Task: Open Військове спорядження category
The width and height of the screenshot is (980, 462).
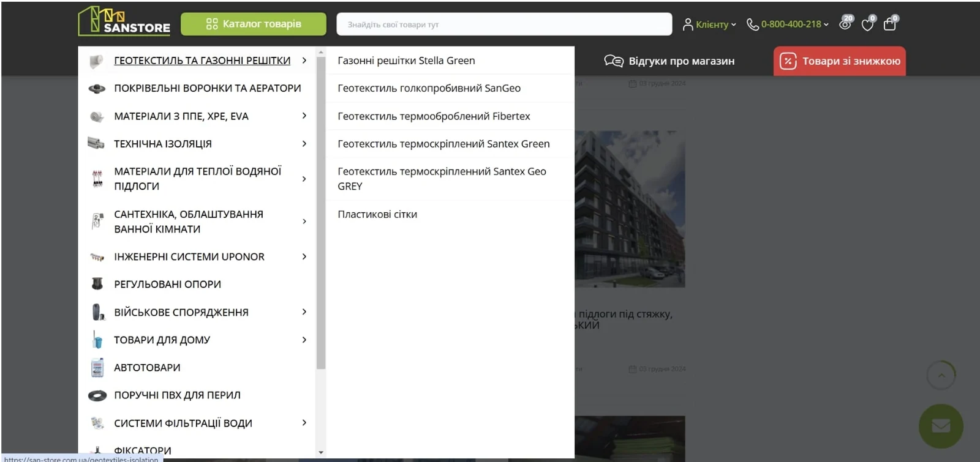Action: [x=181, y=312]
